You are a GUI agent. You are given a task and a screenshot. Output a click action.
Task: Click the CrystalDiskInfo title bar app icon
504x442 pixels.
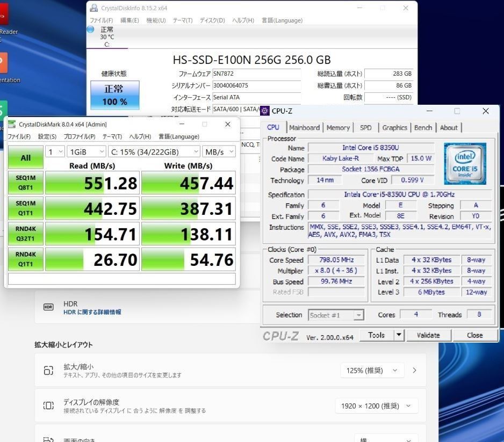[x=94, y=8]
